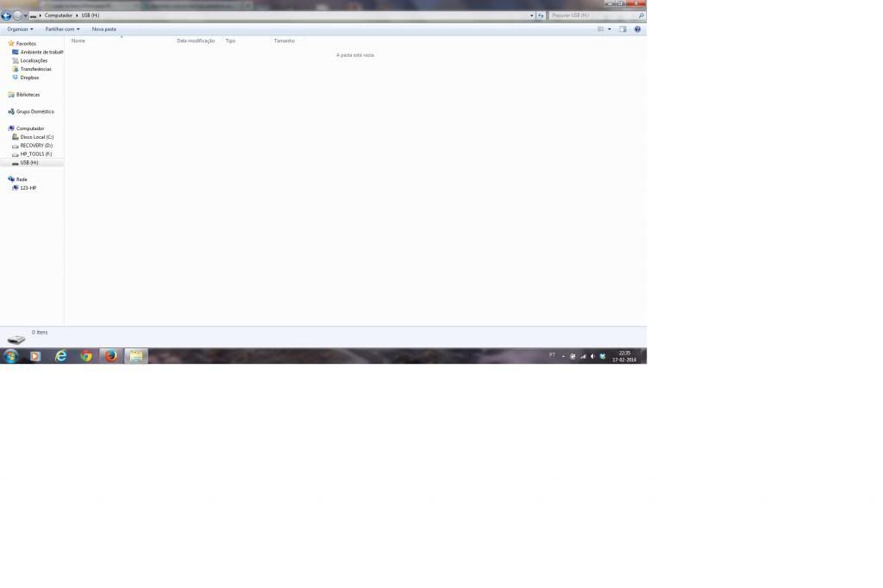
Task: Change the view using the view icon
Action: pyautogui.click(x=601, y=29)
